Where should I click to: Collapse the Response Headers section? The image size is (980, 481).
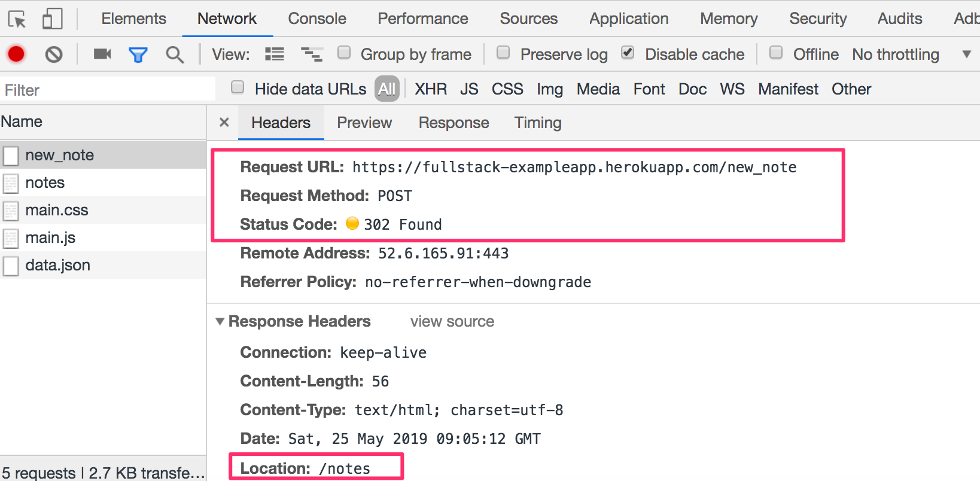tap(220, 322)
